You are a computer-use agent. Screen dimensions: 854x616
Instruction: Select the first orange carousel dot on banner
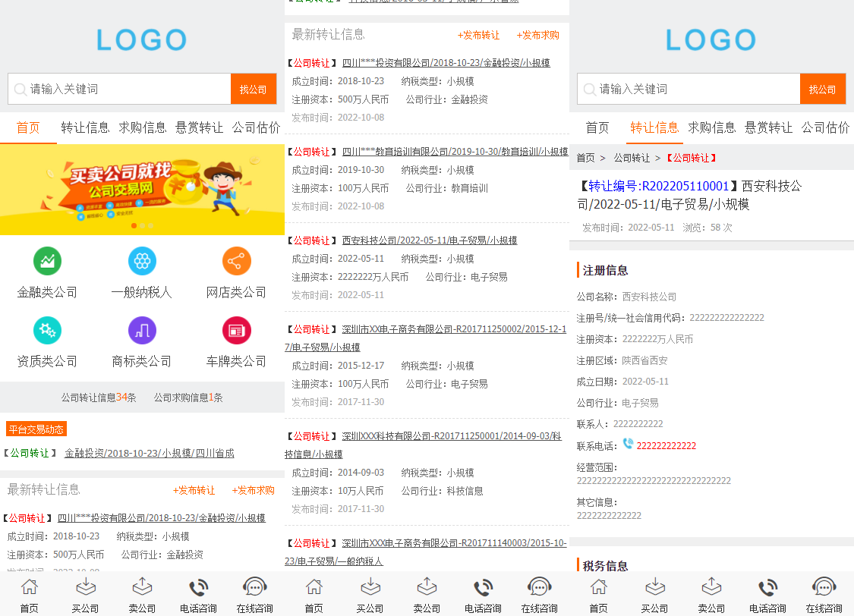[x=134, y=225]
